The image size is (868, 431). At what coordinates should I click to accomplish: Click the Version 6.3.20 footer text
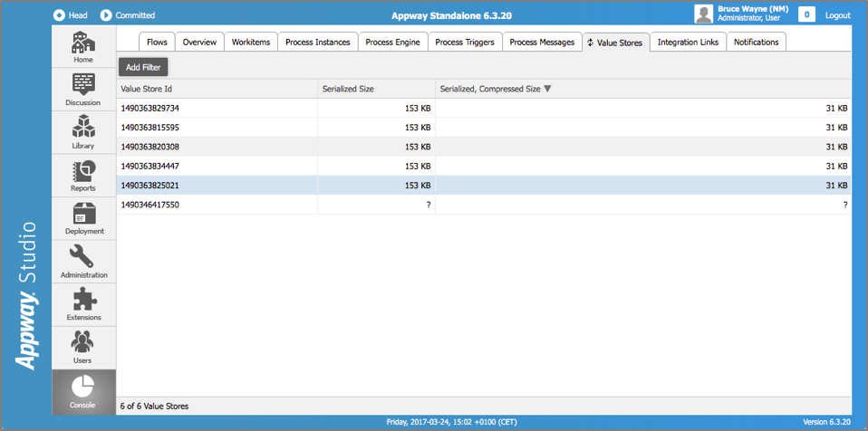[x=826, y=422]
